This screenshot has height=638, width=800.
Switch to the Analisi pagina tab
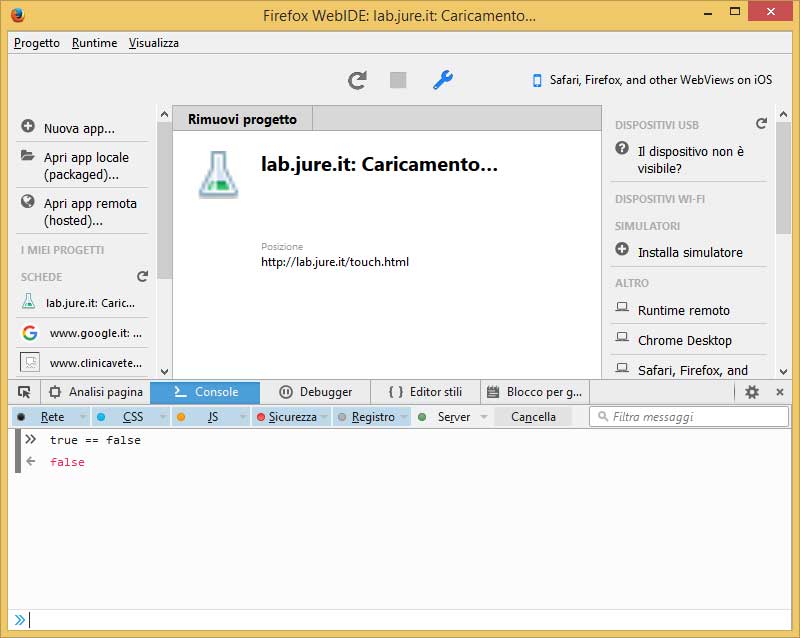(95, 392)
